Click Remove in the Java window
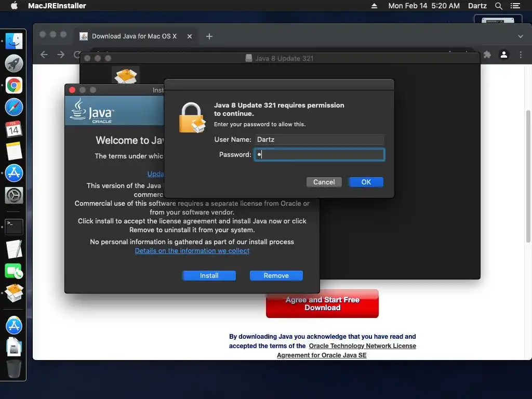The image size is (532, 399). click(x=276, y=275)
